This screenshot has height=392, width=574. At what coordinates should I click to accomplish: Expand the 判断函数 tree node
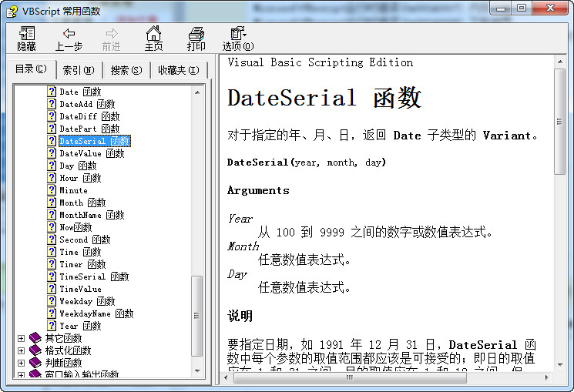22,363
